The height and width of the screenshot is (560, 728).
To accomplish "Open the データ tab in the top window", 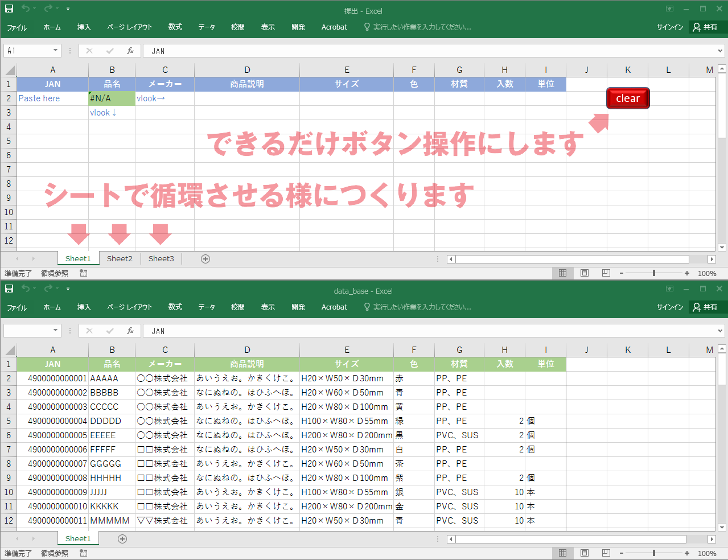I will point(206,27).
